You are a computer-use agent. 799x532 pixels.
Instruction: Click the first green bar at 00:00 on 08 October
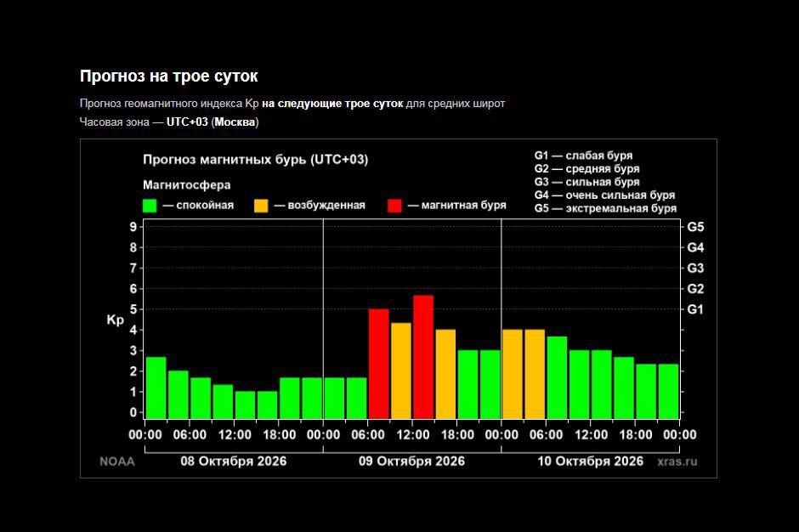156,388
